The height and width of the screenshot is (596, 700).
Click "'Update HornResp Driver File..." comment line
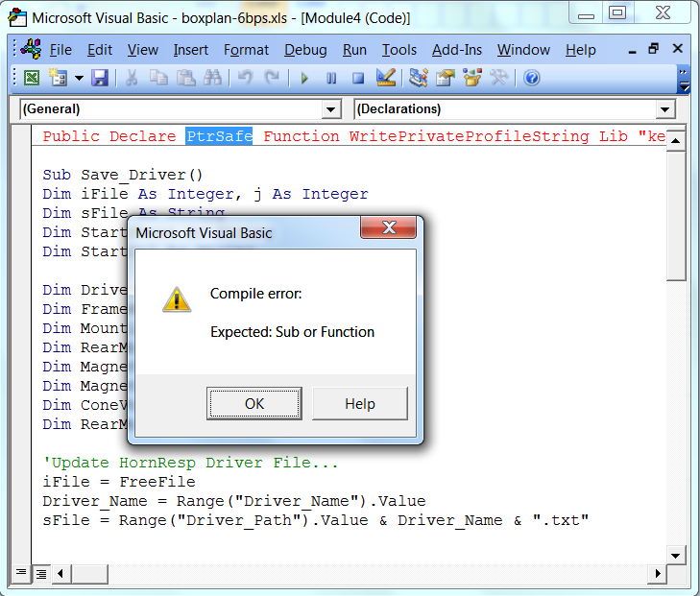pyautogui.click(x=190, y=463)
